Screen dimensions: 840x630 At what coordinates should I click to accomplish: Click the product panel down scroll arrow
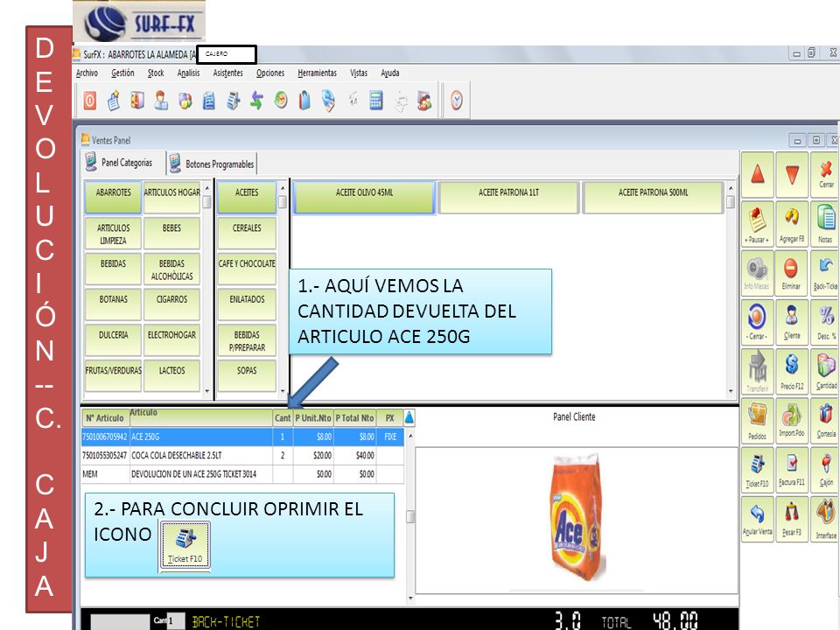(x=730, y=392)
